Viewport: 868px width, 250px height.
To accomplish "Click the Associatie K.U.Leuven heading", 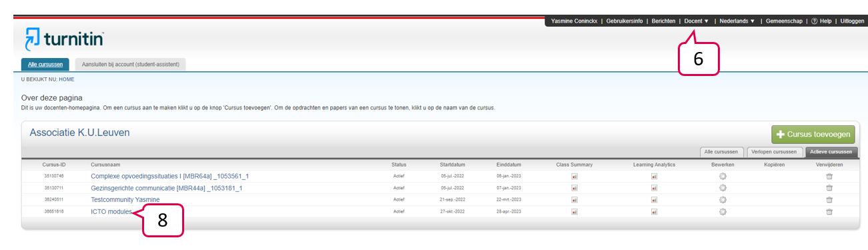I will 79,133.
